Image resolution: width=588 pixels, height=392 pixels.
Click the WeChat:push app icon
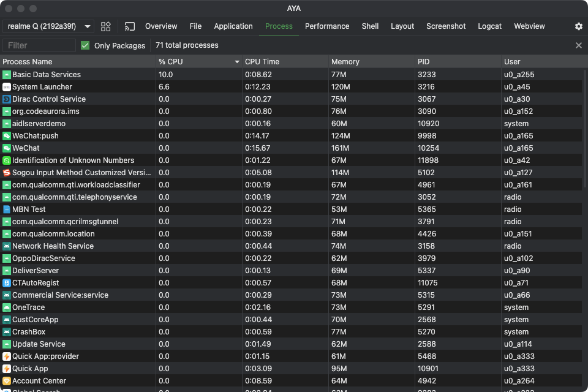click(x=6, y=136)
